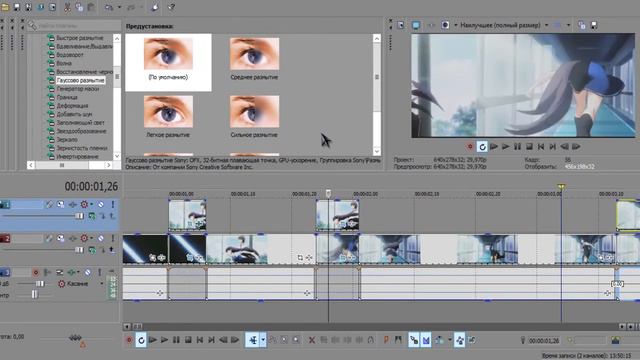The width and height of the screenshot is (640, 360).
Task: Delete selected events with the red X
Action: click(x=312, y=340)
